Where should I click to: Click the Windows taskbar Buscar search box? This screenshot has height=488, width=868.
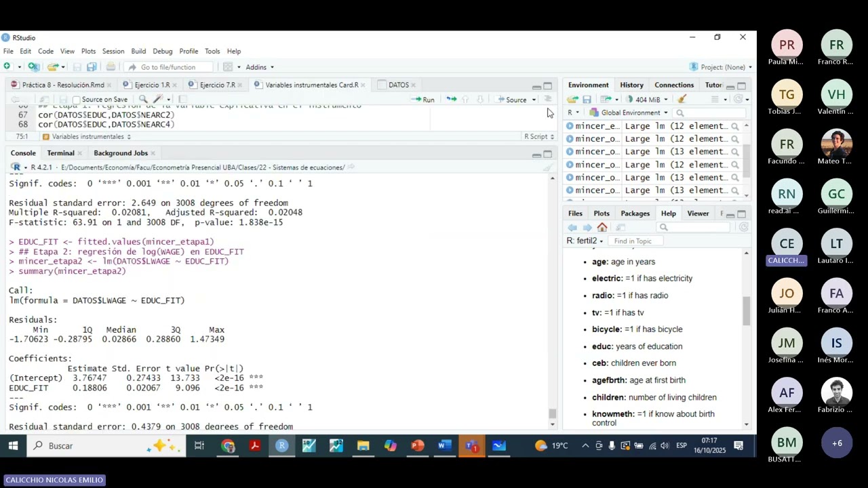point(106,445)
